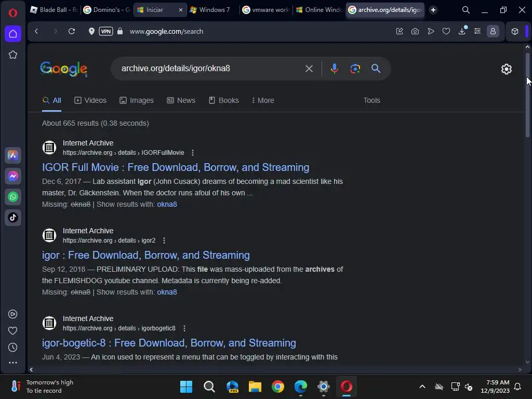
Task: Open Messenger in the sidebar
Action: (13, 176)
